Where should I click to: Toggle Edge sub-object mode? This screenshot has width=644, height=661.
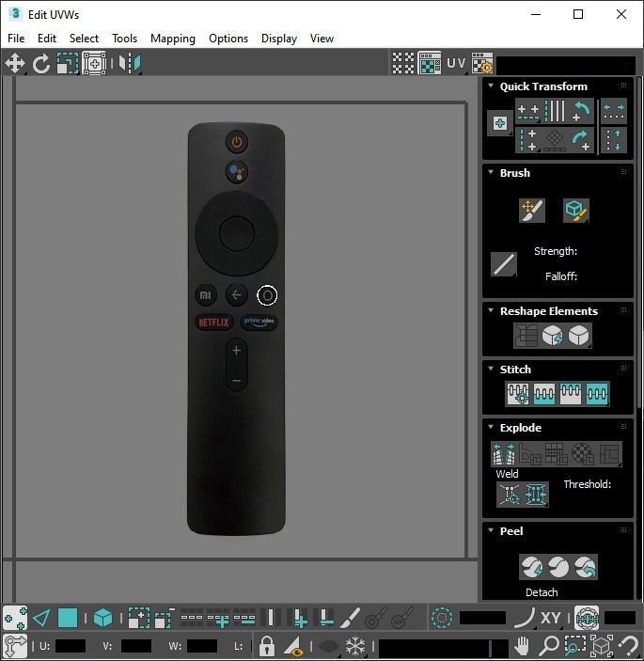[41, 618]
